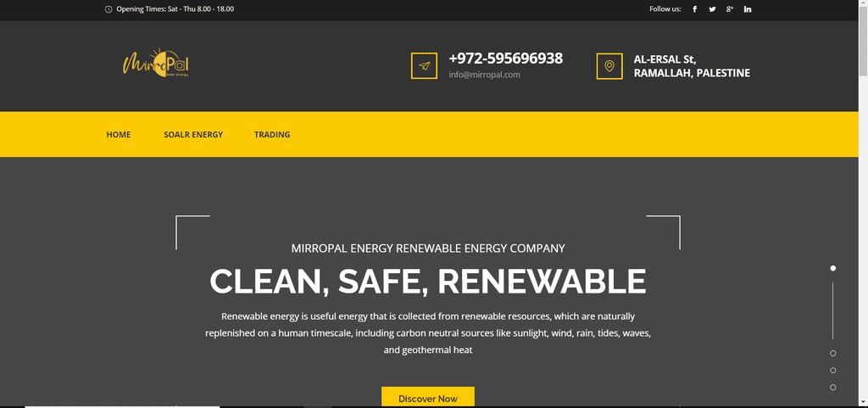Click the Discover Now button
Viewport: 868px width, 408px height.
(x=428, y=397)
